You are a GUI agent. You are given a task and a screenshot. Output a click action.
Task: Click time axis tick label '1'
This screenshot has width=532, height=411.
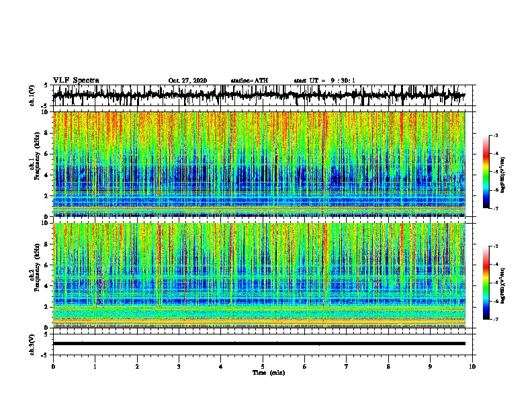95,366
